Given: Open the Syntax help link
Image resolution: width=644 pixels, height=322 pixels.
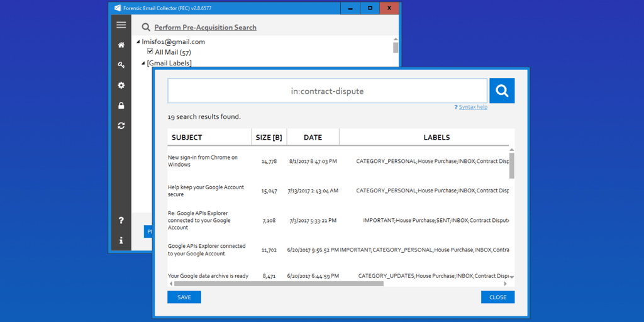Looking at the screenshot, I should tap(473, 107).
